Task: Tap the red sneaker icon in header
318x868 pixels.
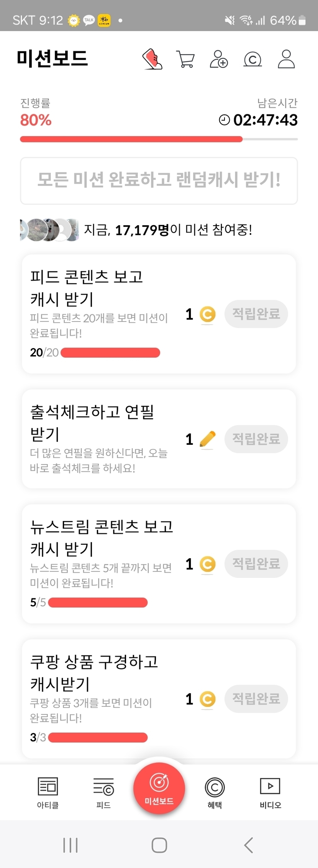Action: pos(152,59)
